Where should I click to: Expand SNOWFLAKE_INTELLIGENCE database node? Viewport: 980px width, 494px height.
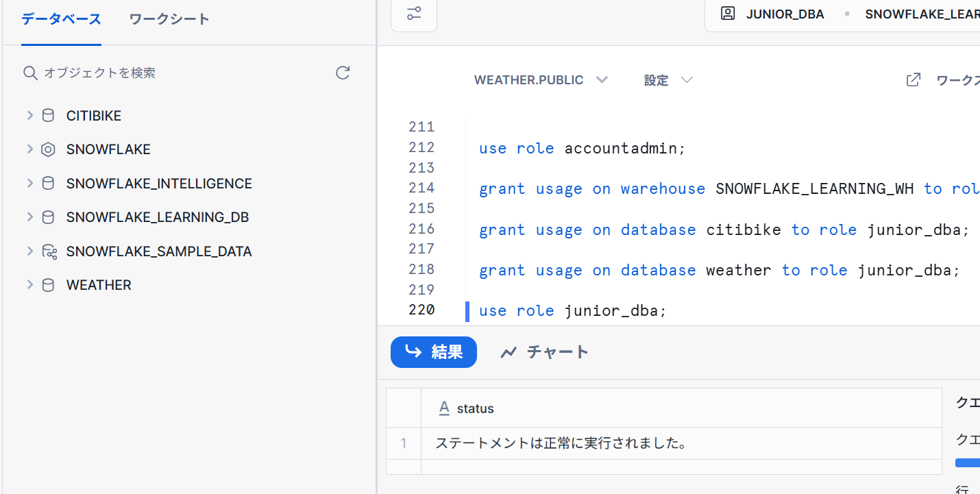pyautogui.click(x=29, y=183)
